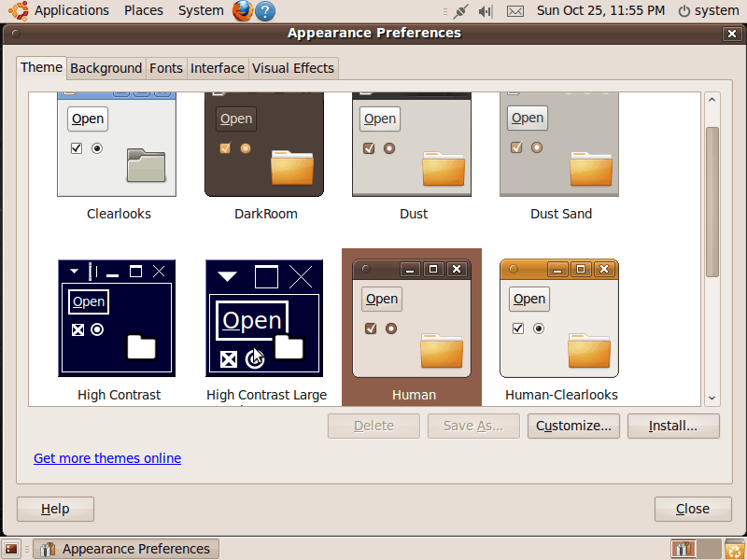The height and width of the screenshot is (560, 747).
Task: Select the Clearlooks theme thumbnail
Action: click(117, 145)
